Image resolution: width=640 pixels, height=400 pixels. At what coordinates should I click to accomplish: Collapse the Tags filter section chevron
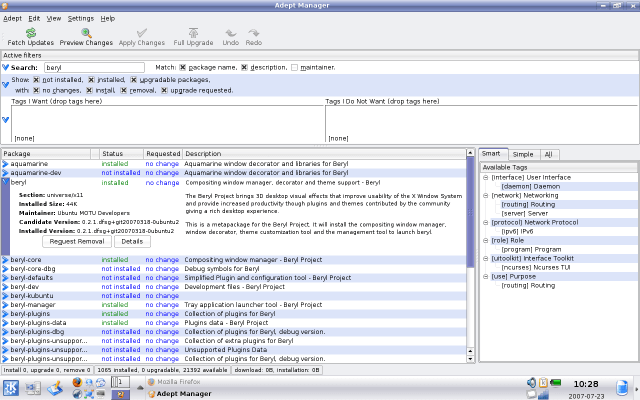[5, 120]
